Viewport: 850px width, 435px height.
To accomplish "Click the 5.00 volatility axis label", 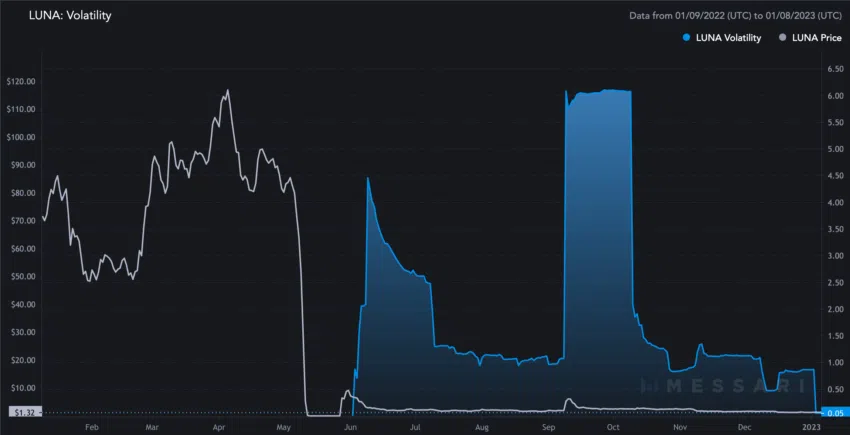I will click(x=835, y=149).
